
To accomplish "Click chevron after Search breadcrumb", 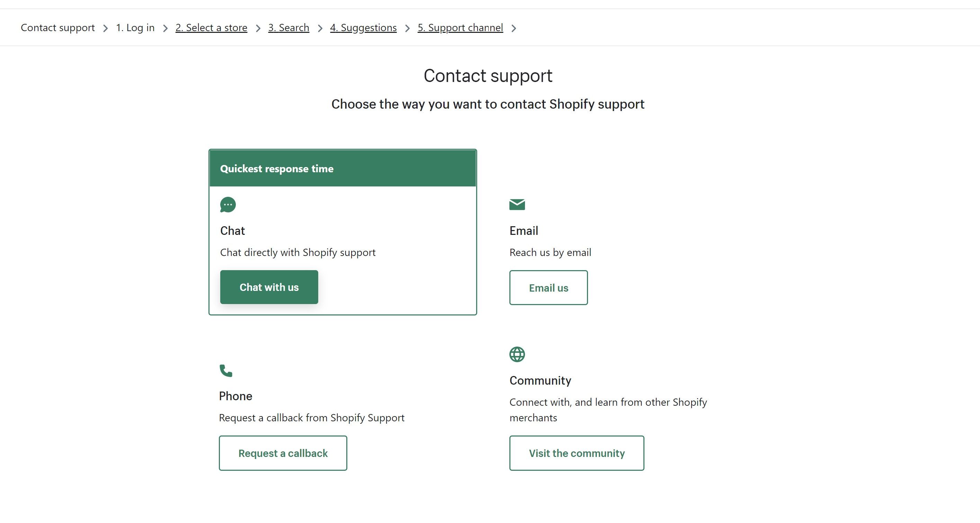I will coord(320,28).
